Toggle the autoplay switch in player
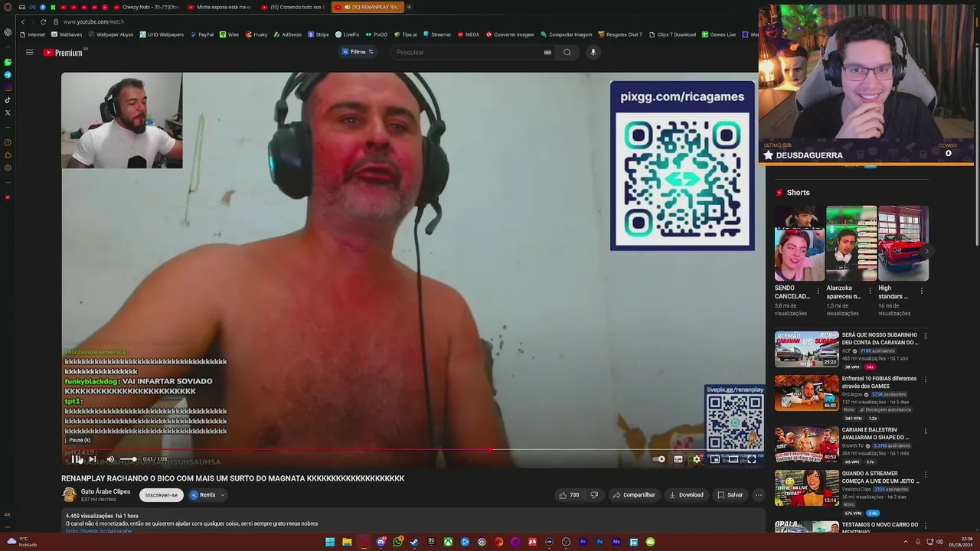 coord(659,459)
